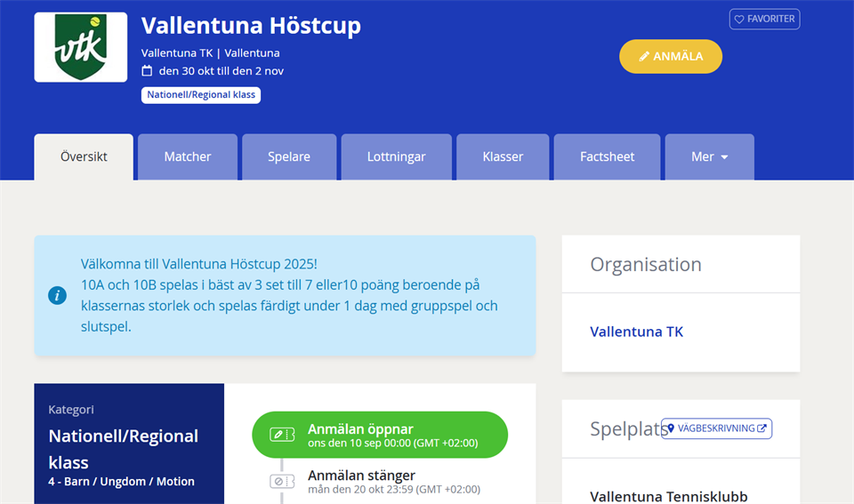Open the Matcher tab
Screen dimensions: 854x504
188,156
